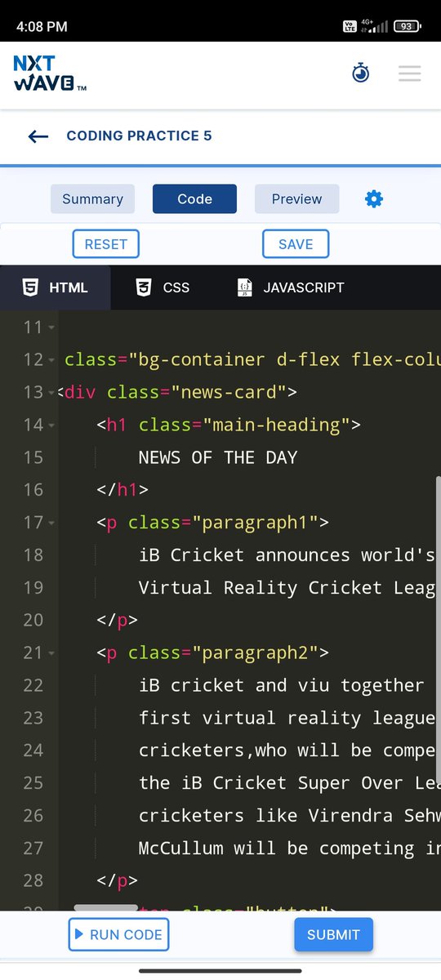Open the hamburger menu
441x980 pixels.
(x=410, y=73)
